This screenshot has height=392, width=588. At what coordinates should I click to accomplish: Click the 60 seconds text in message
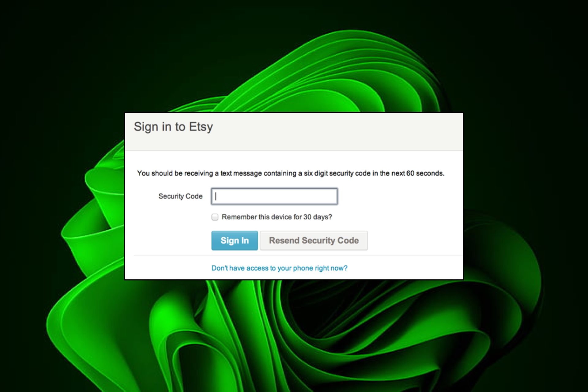coord(425,173)
